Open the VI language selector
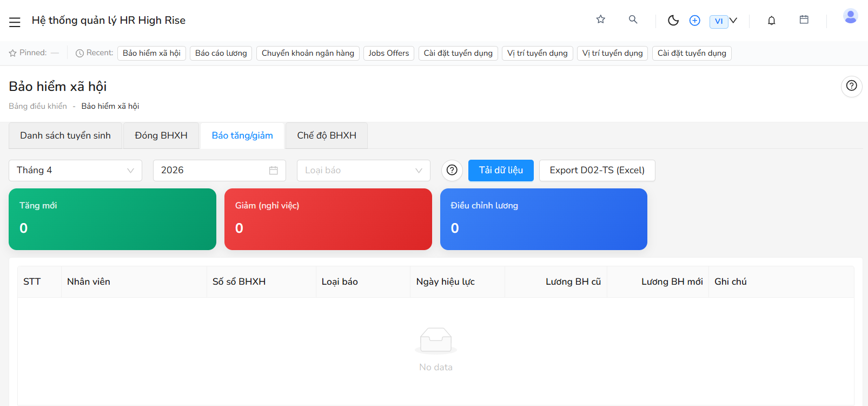Screen dimensions: 868x406 pos(723,21)
